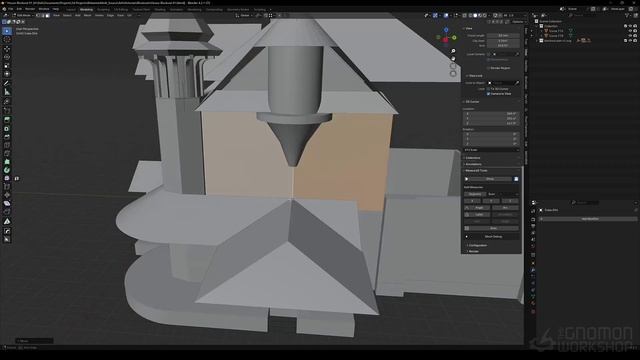The image size is (640, 360).
Task: Select the Measure tool
Action: (7, 92)
